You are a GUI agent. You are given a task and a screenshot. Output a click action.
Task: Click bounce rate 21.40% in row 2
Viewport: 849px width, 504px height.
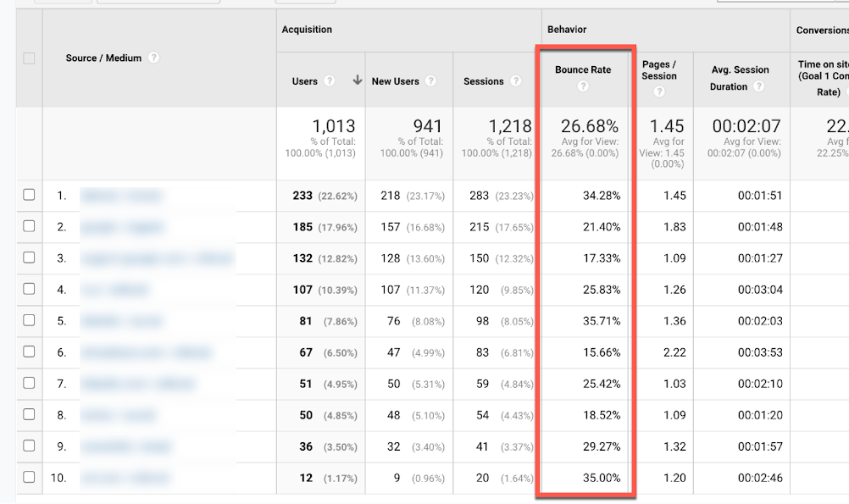(602, 227)
